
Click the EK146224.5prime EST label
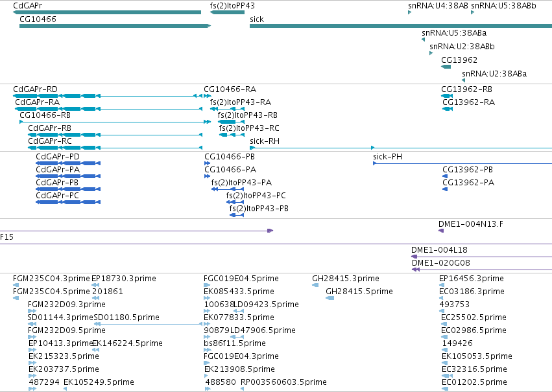click(x=127, y=344)
